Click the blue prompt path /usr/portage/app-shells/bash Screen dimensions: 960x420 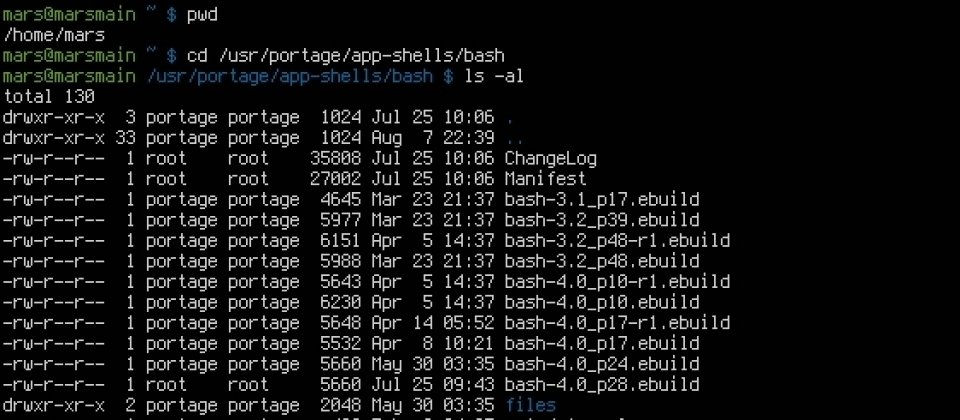(x=289, y=77)
